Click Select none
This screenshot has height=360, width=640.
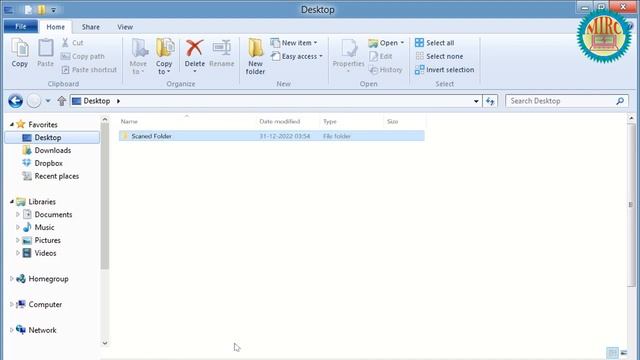439,56
